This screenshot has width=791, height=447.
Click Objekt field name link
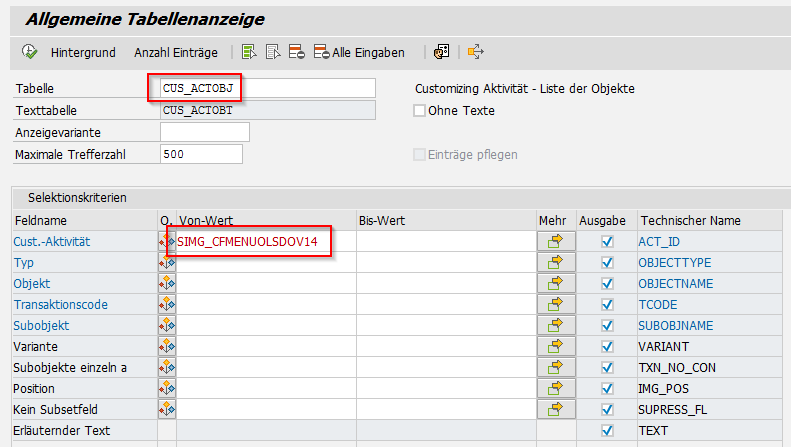(x=32, y=284)
